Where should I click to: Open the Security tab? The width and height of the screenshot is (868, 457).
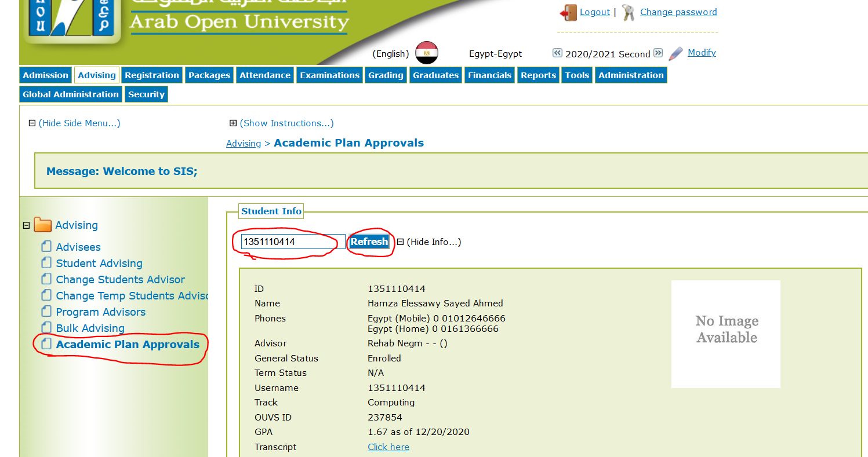tap(146, 94)
